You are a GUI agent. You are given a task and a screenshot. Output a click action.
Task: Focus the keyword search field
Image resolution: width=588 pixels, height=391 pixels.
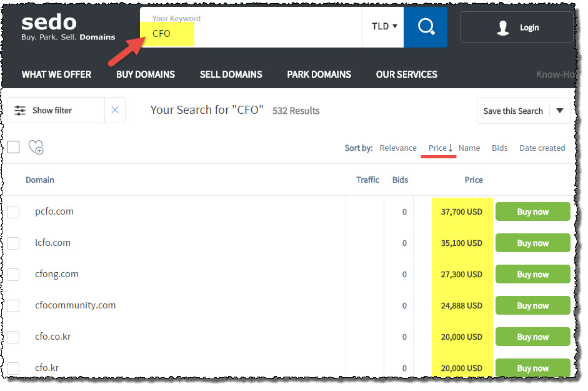(x=251, y=27)
